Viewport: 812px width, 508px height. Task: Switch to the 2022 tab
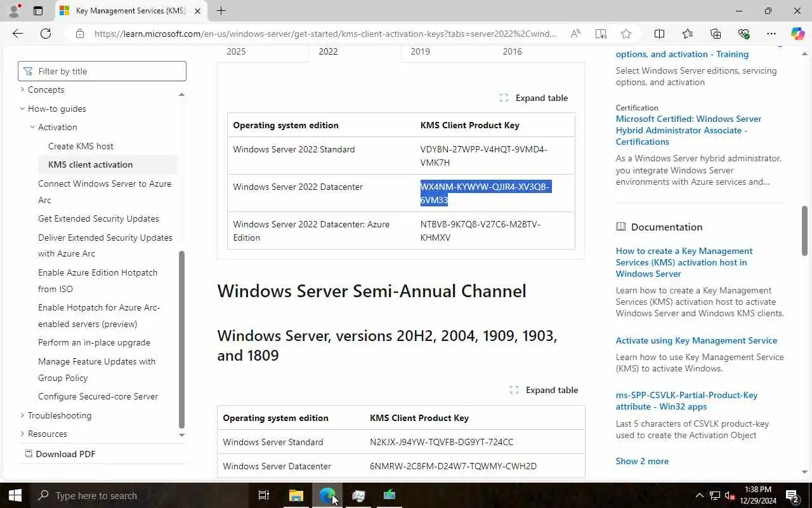(x=328, y=51)
